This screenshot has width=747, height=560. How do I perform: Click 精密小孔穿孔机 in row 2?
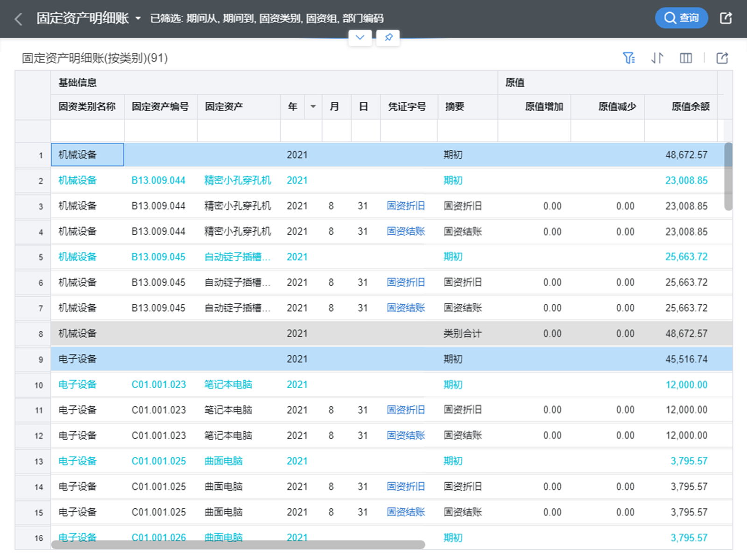click(238, 181)
